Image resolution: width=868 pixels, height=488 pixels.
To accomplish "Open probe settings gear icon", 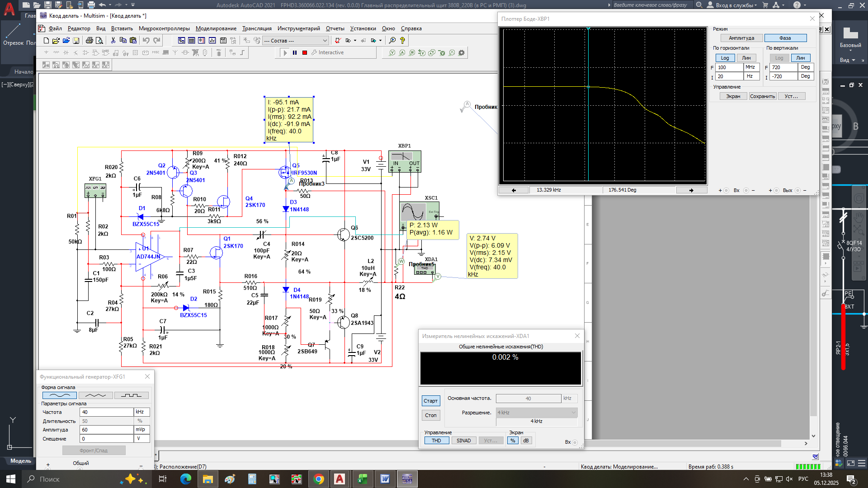I will click(x=462, y=53).
